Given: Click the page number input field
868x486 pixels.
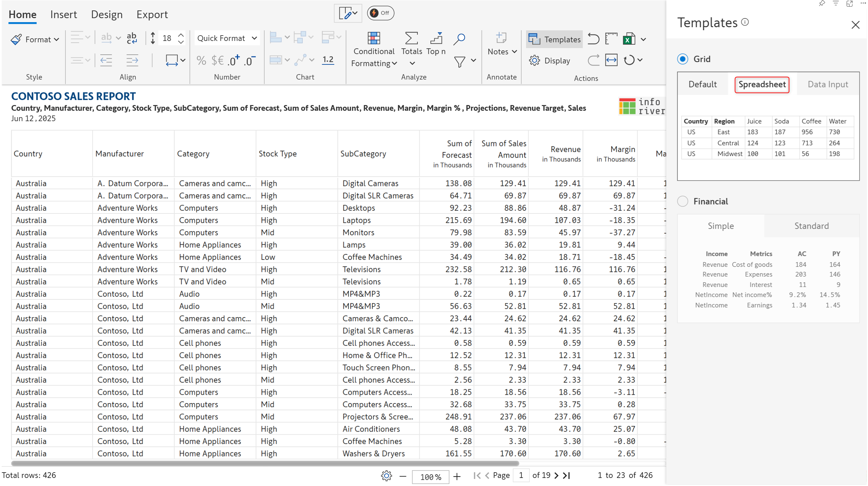Looking at the screenshot, I should (x=521, y=476).
